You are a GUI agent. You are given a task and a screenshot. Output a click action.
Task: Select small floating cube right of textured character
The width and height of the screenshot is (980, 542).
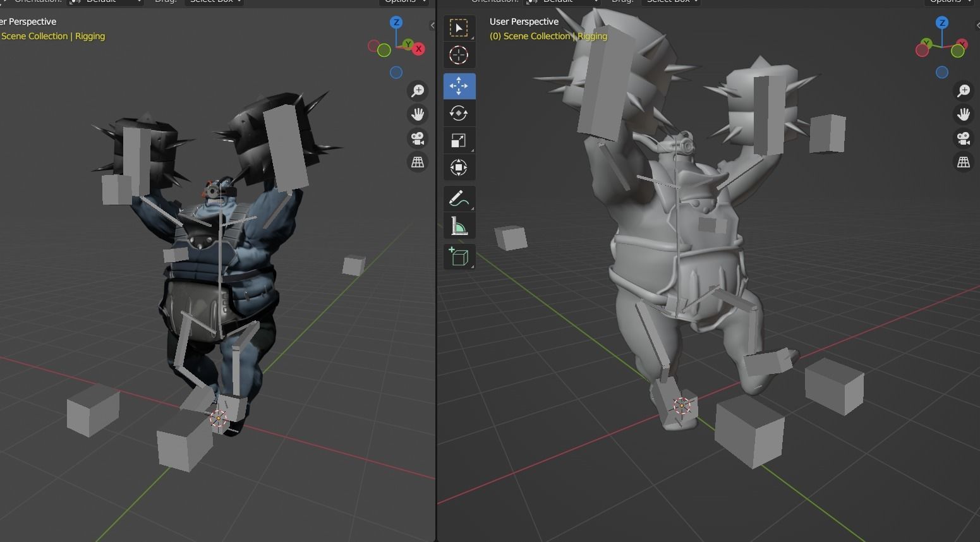354,265
